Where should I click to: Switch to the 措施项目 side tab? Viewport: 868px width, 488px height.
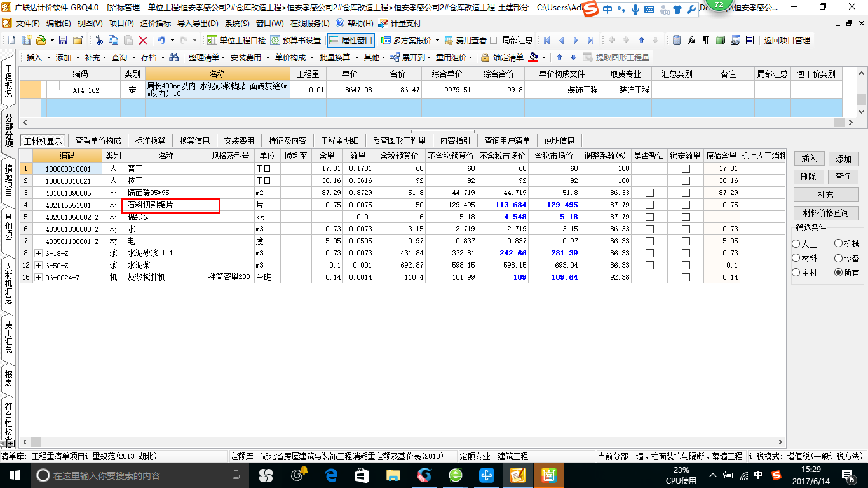[x=8, y=180]
